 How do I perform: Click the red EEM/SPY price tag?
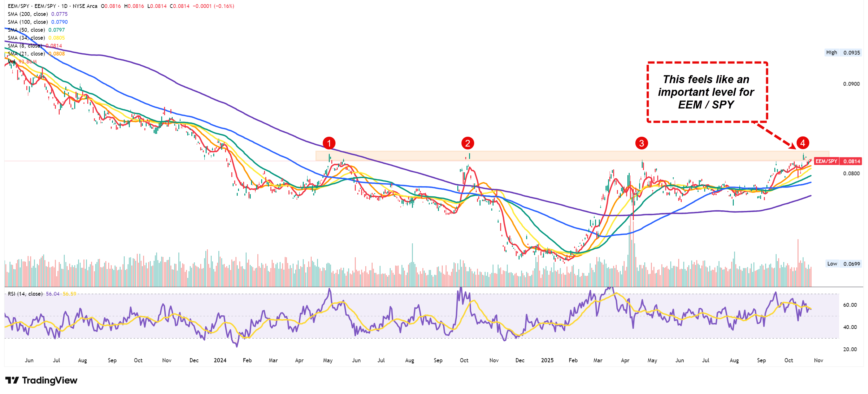826,161
